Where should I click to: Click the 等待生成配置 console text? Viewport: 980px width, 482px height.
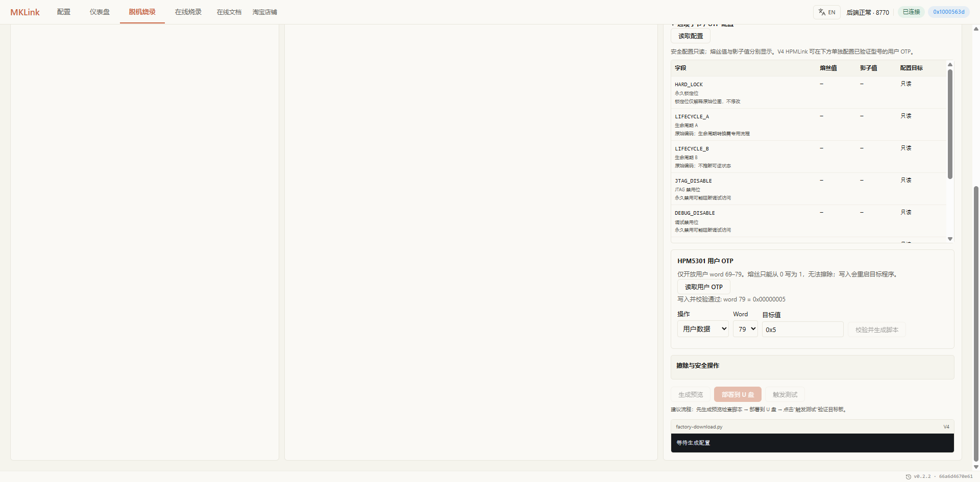point(693,443)
